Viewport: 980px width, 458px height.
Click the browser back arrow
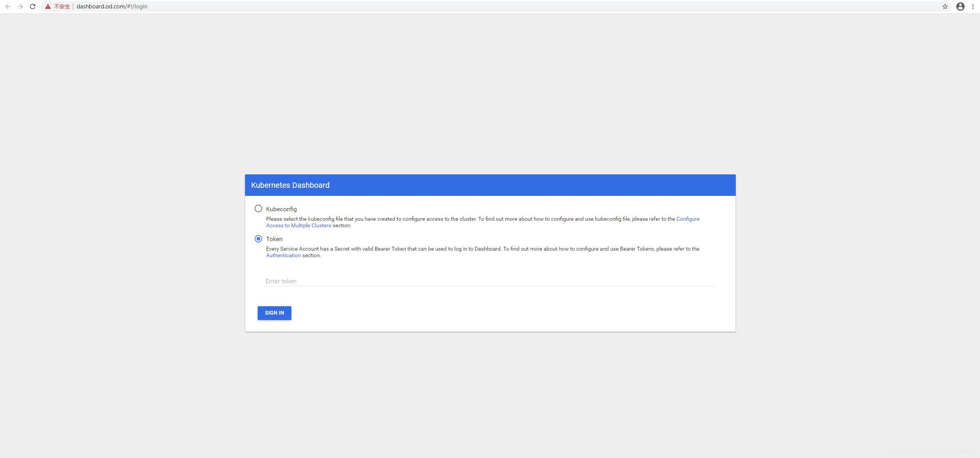(8, 7)
